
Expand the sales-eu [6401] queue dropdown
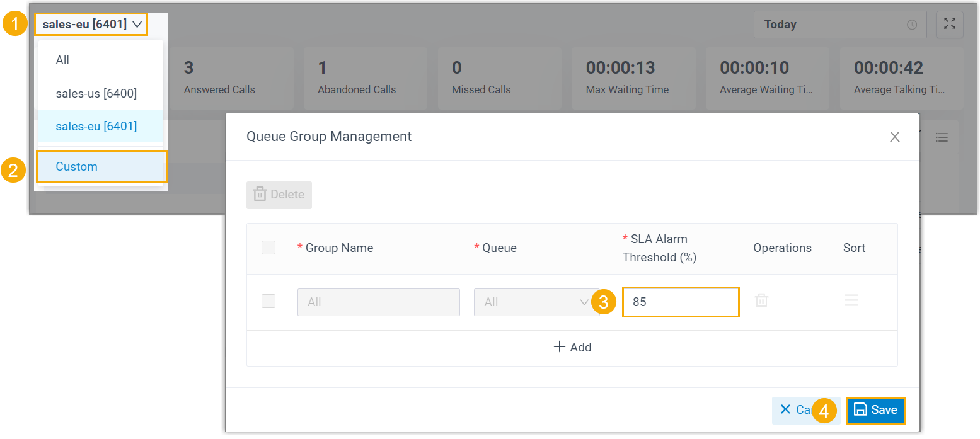point(92,25)
